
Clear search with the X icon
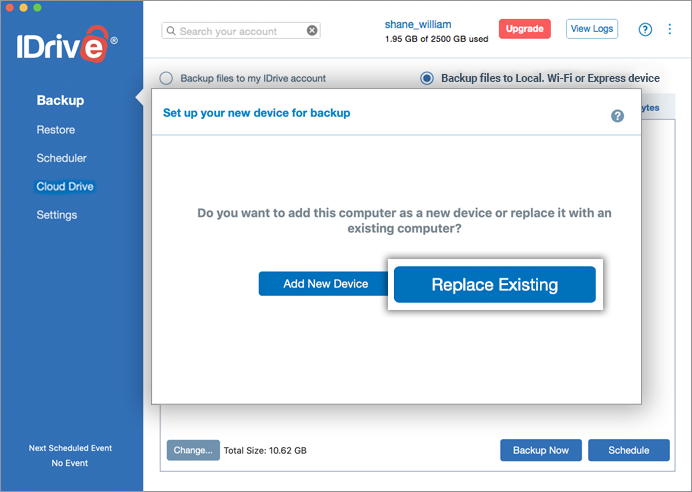(x=312, y=30)
